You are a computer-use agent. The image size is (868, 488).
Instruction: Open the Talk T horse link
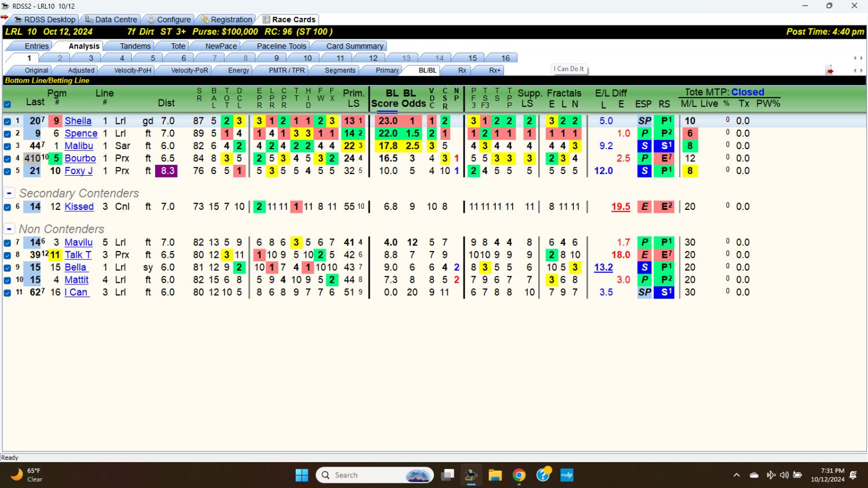pos(78,255)
